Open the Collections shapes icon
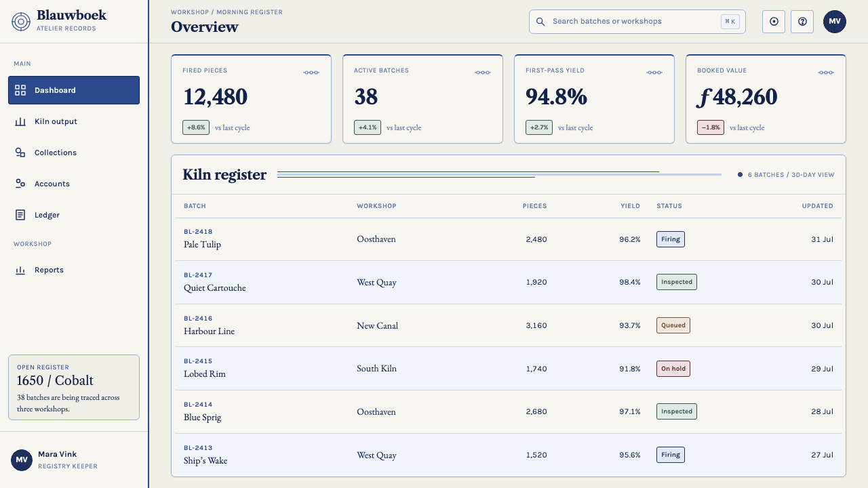The height and width of the screenshot is (488, 868). 20,152
